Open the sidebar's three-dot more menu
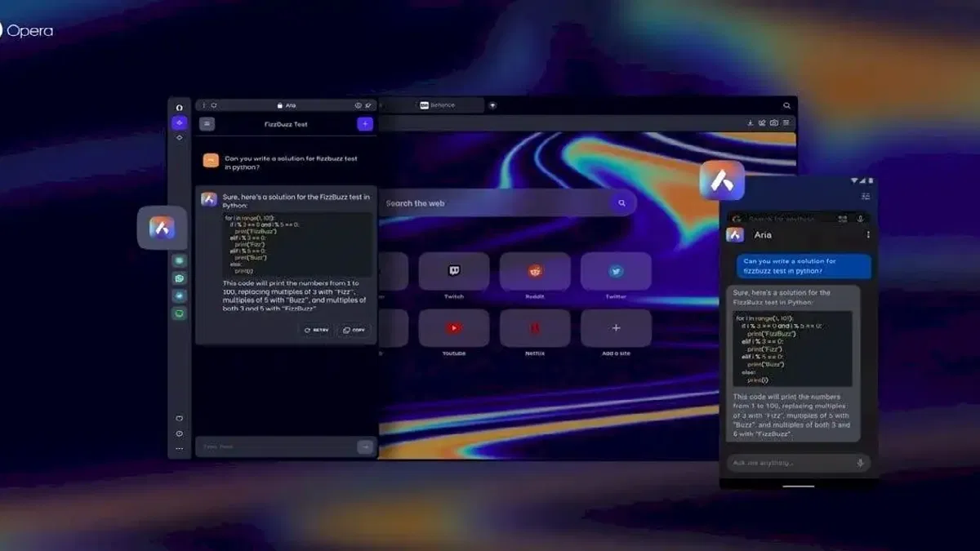 coord(180,448)
